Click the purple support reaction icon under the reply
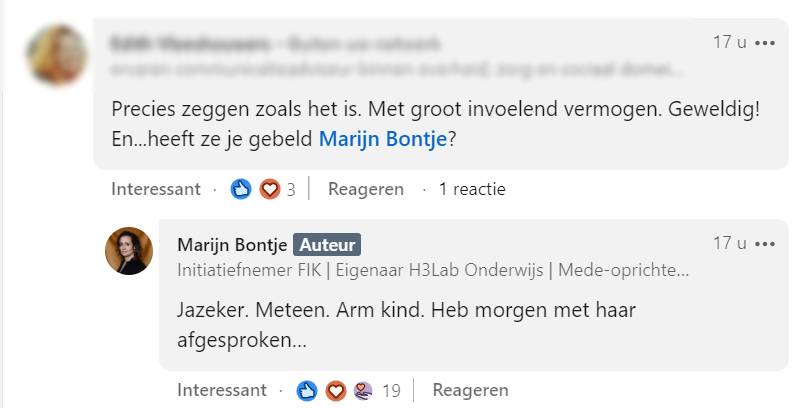Viewport: 806px width, 408px height. click(x=363, y=390)
